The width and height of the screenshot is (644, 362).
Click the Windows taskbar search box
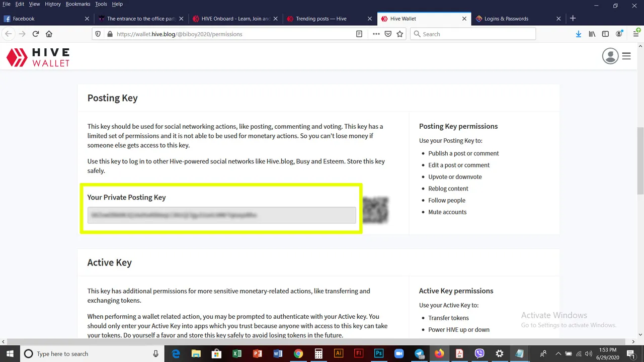(92, 353)
